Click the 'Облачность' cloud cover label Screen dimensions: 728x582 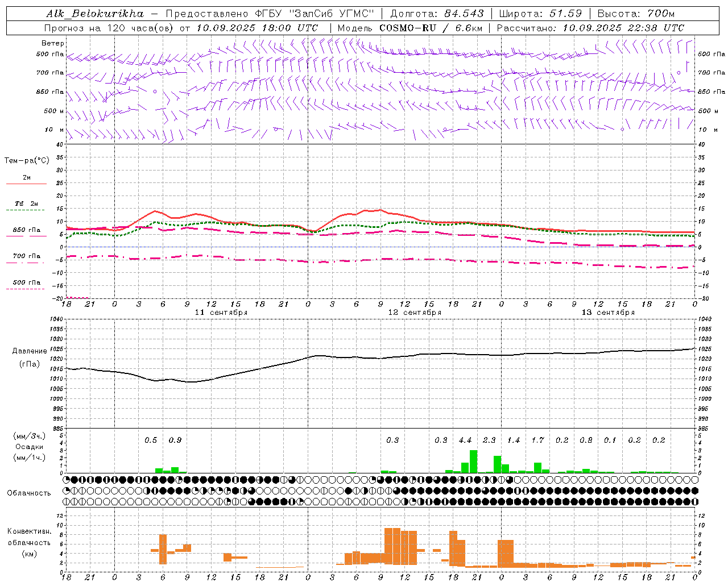pos(29,493)
